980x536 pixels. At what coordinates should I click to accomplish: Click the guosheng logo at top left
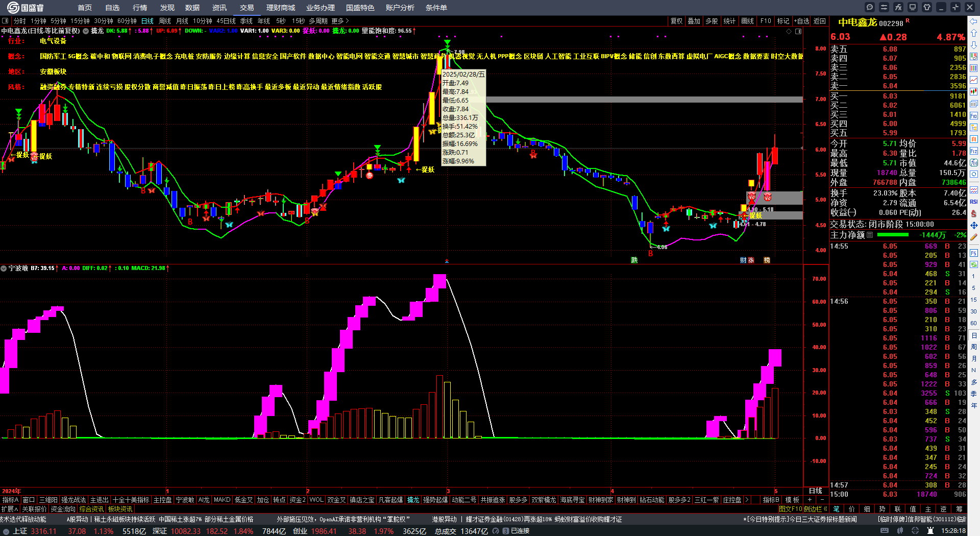[26, 8]
